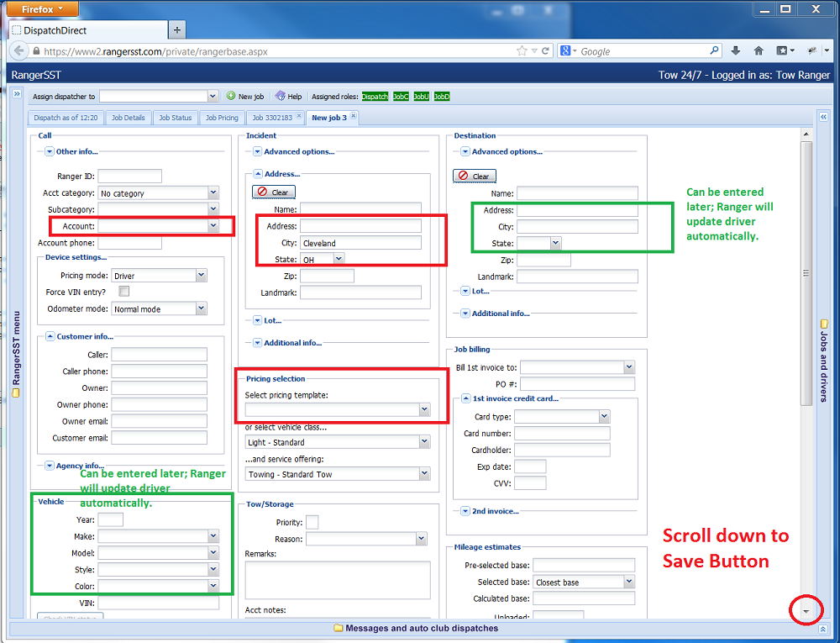840x643 pixels.
Task: Switch to the Job Status tab
Action: click(x=176, y=118)
